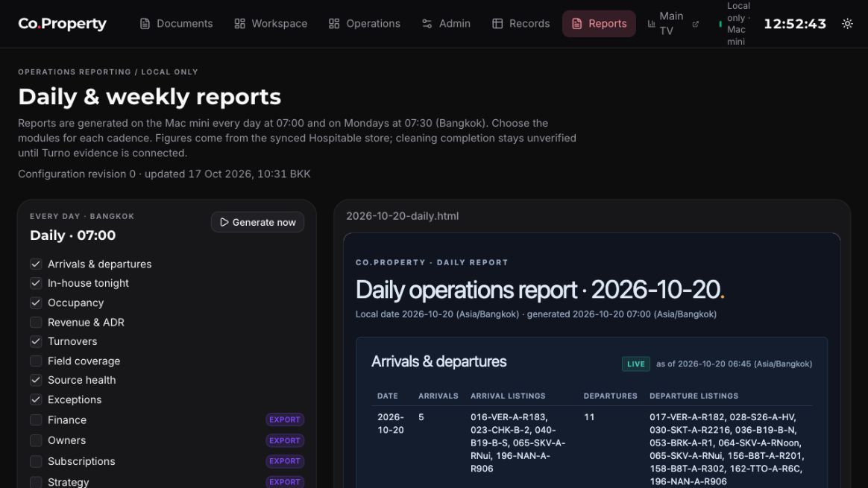Viewport: 868px width, 488px height.
Task: Enable the Owners module checkbox
Action: [x=36, y=440]
